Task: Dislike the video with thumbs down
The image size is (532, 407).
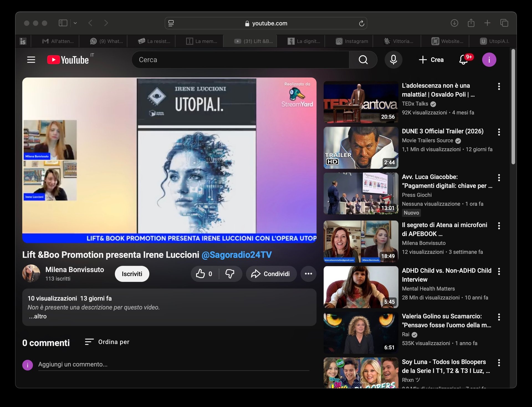Action: click(230, 274)
